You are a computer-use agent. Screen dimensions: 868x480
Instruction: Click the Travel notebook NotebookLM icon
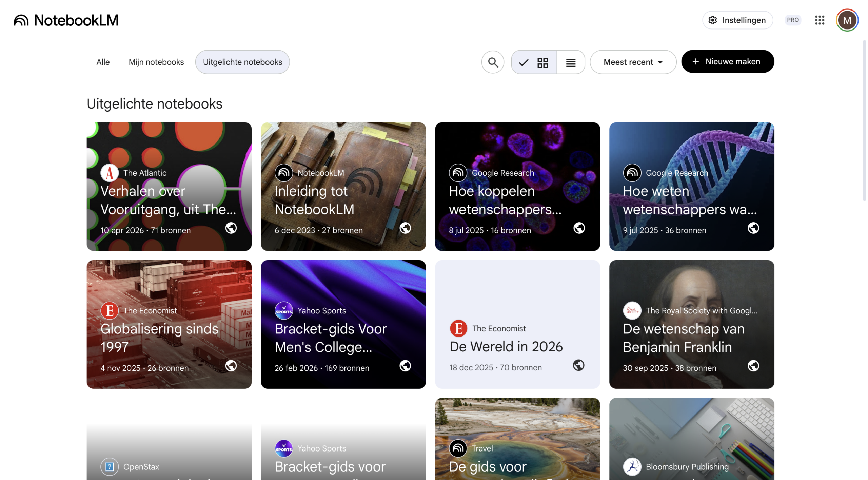(x=458, y=448)
